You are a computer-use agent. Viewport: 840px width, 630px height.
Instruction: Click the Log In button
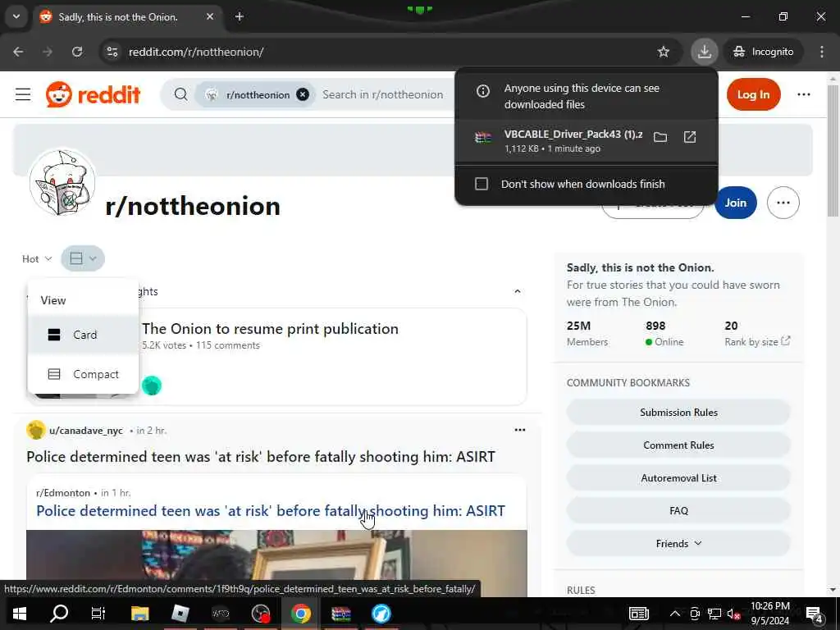(x=753, y=95)
